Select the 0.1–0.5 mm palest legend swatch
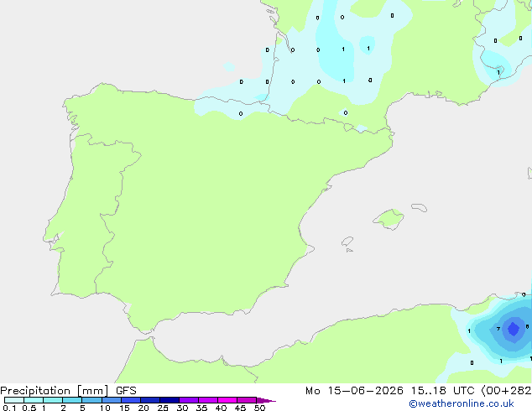Image resolution: width=532 pixels, height=411 pixels. click(x=14, y=400)
